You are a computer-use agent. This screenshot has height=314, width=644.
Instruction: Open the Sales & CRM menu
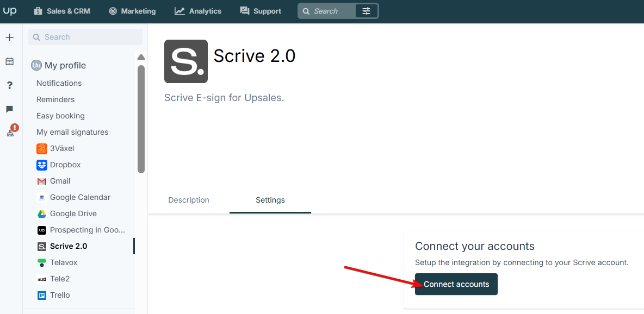pos(62,11)
